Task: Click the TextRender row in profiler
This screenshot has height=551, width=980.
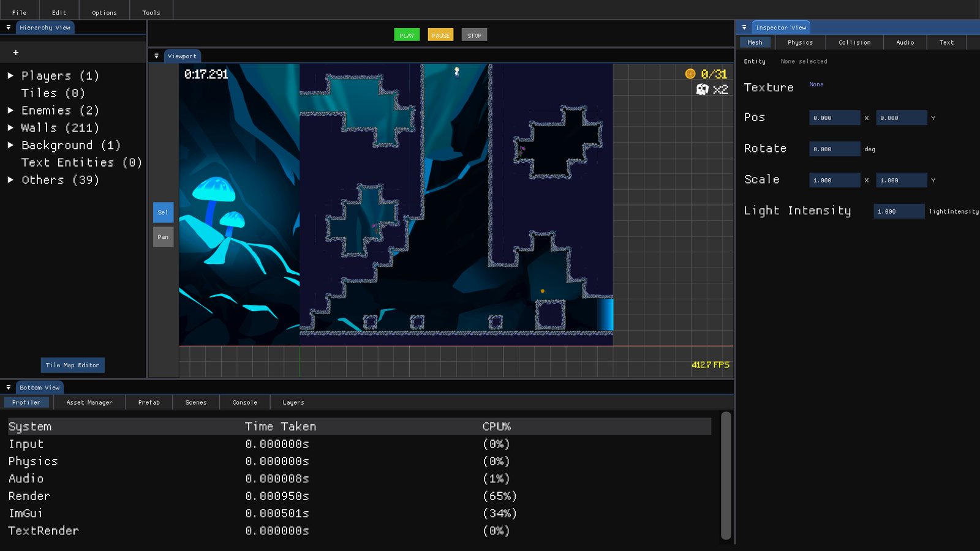Action: coord(360,531)
